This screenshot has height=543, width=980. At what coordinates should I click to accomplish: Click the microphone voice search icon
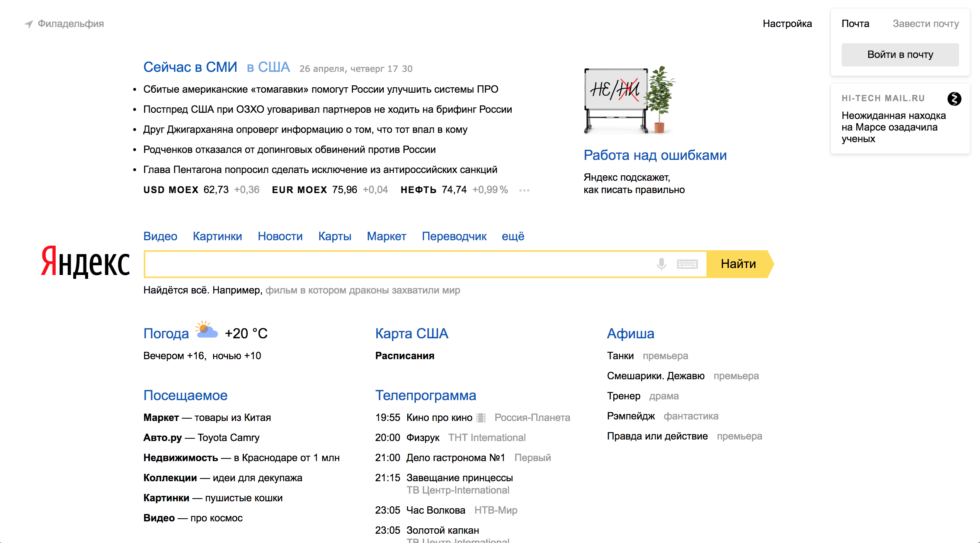[661, 264]
